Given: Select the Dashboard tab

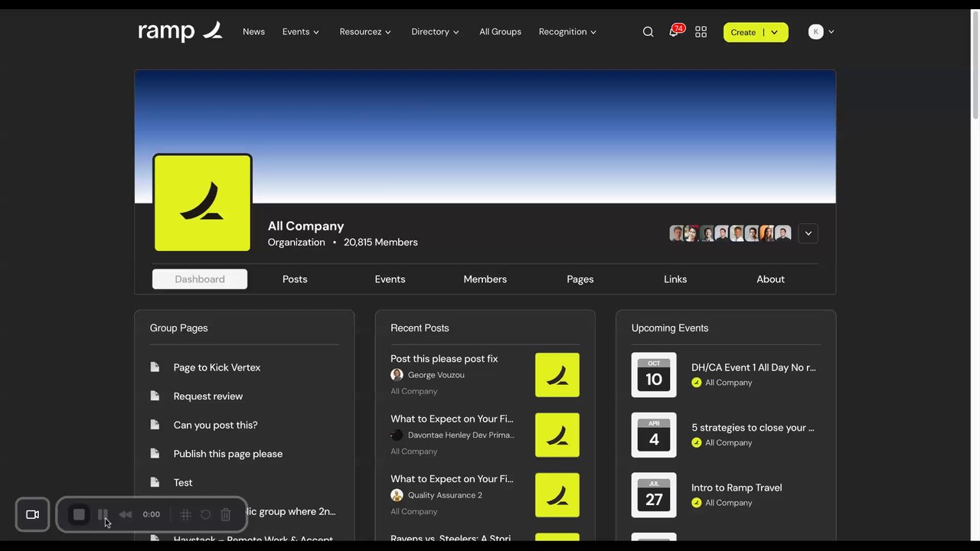Looking at the screenshot, I should (200, 279).
